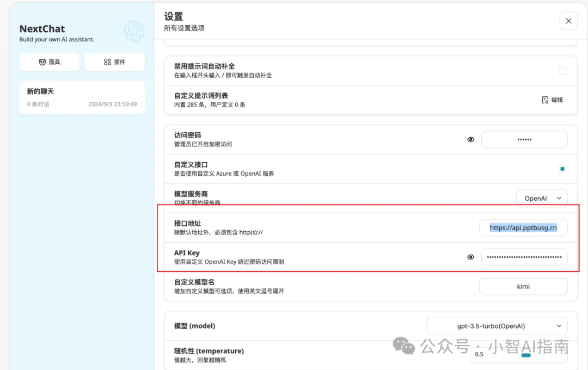Screen dimensions: 588x370
Task: Open the 模型服务商 OpenAI dropdown
Action: pos(542,198)
